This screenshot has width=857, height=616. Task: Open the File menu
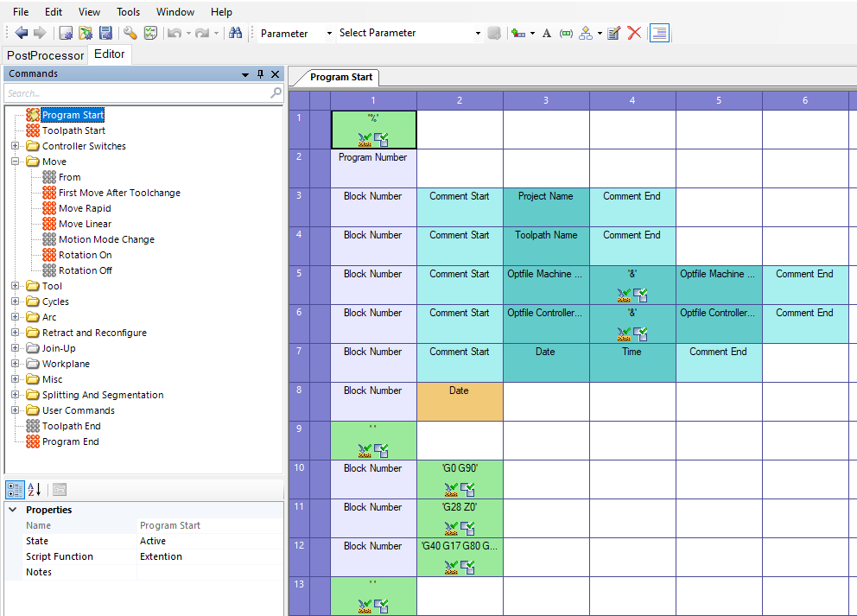[x=21, y=11]
